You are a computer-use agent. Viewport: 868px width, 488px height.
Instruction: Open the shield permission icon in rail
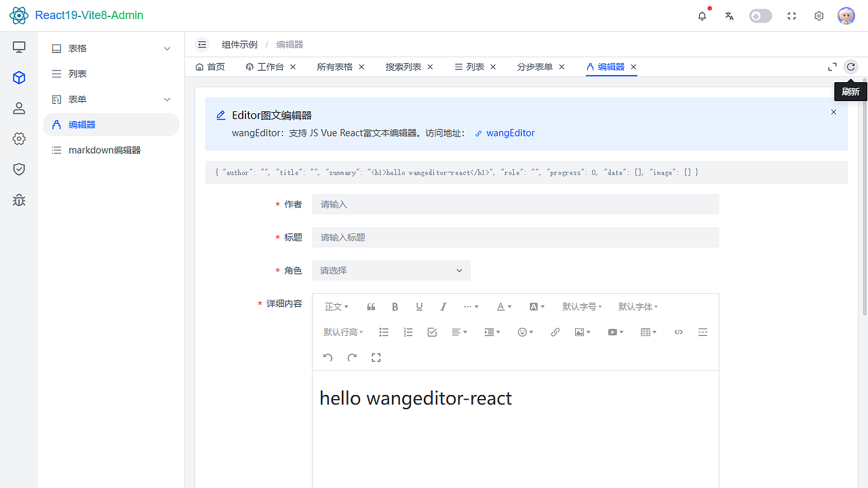[19, 169]
